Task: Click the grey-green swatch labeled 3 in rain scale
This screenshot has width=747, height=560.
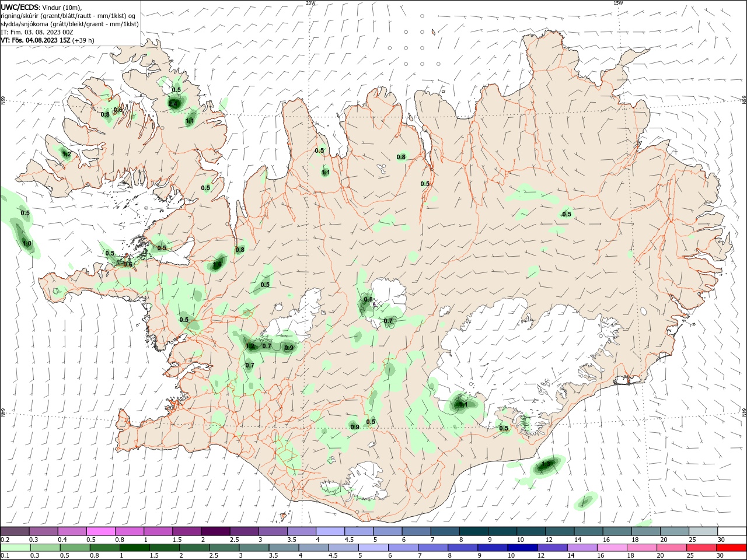Action: [254, 548]
